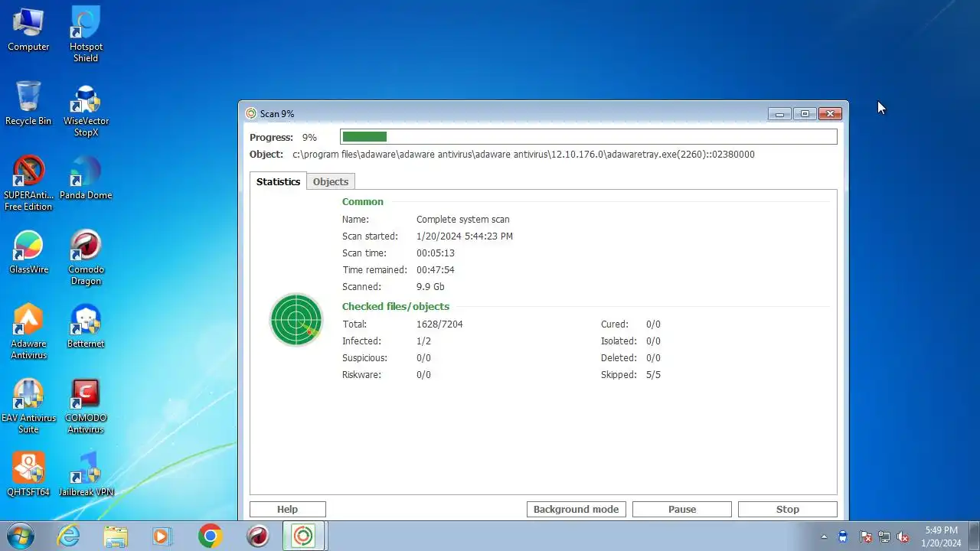The width and height of the screenshot is (980, 551).
Task: Click the Infected 1/2 value
Action: point(423,341)
